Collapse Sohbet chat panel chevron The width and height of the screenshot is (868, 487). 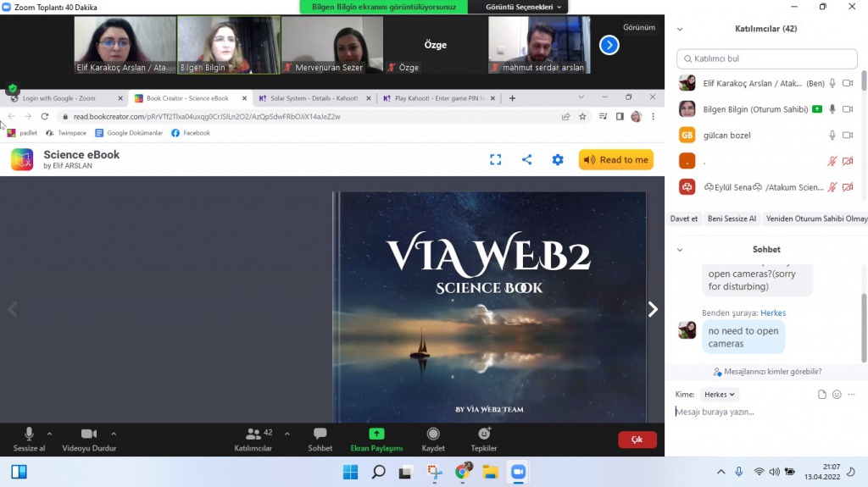click(x=680, y=250)
